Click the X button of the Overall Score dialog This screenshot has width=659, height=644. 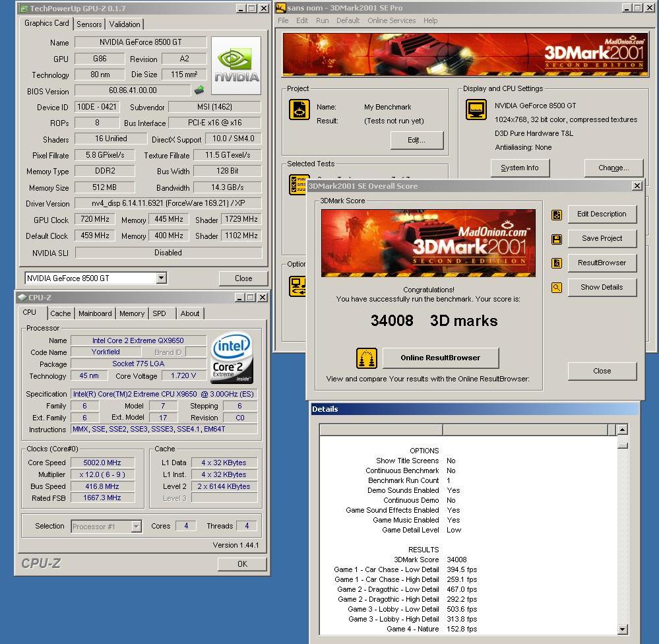[x=637, y=186]
